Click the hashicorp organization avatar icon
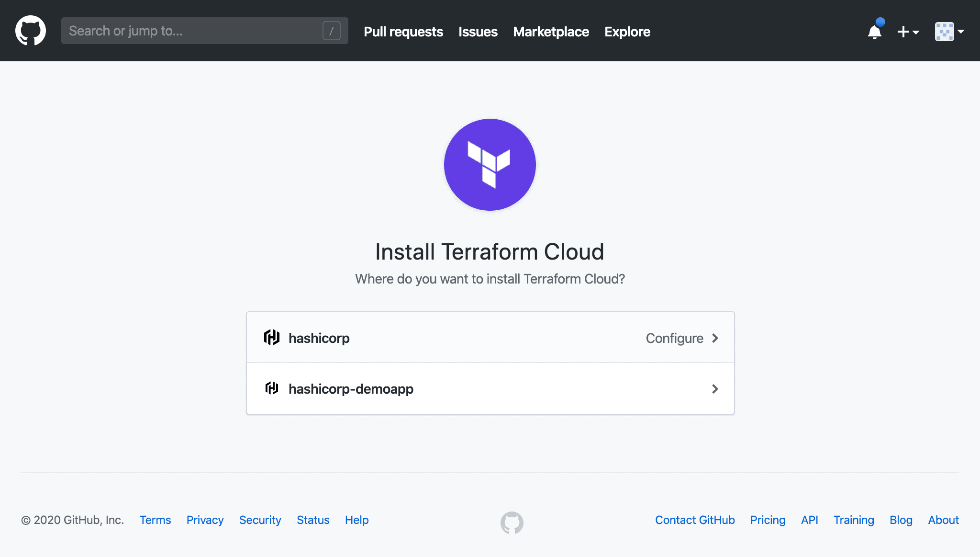The width and height of the screenshot is (980, 557). pyautogui.click(x=272, y=338)
